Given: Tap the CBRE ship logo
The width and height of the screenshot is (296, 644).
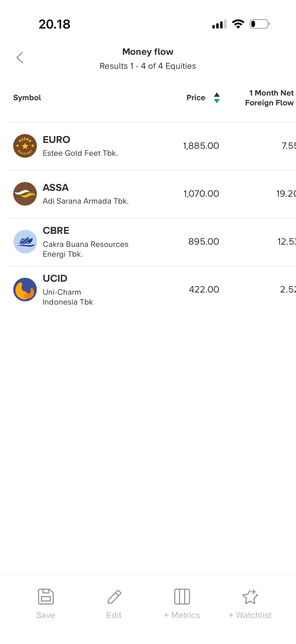Looking at the screenshot, I should point(25,241).
